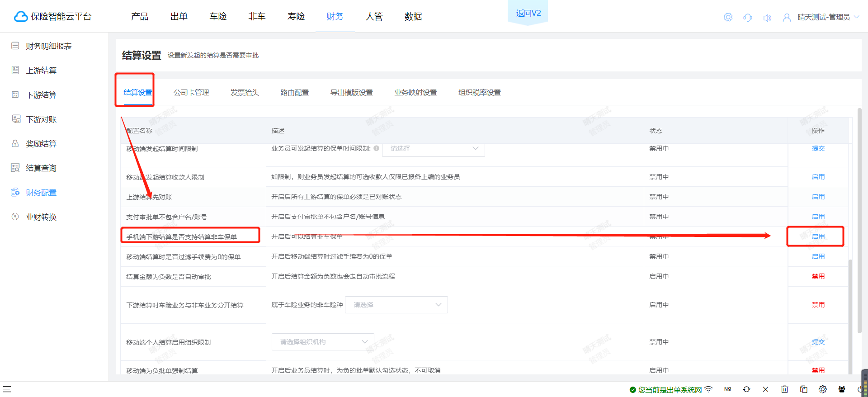
Task: Click the 上游结算 sidebar icon
Action: [15, 70]
